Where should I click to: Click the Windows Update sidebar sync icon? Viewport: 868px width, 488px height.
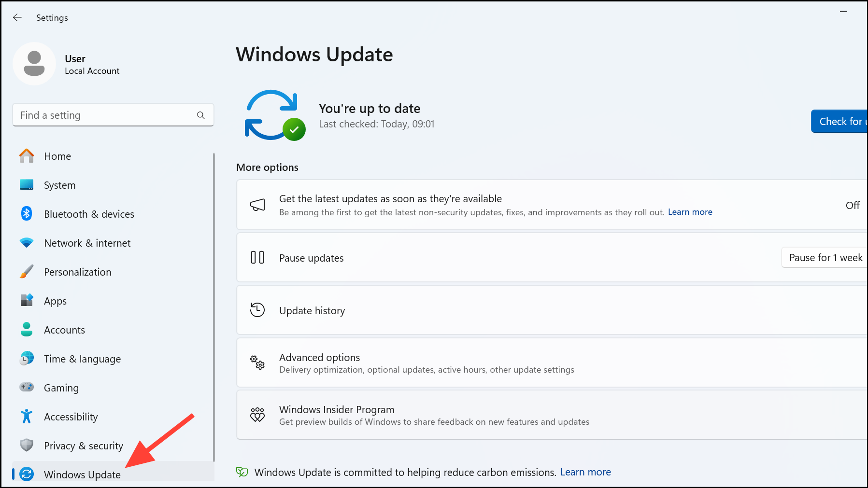click(27, 474)
